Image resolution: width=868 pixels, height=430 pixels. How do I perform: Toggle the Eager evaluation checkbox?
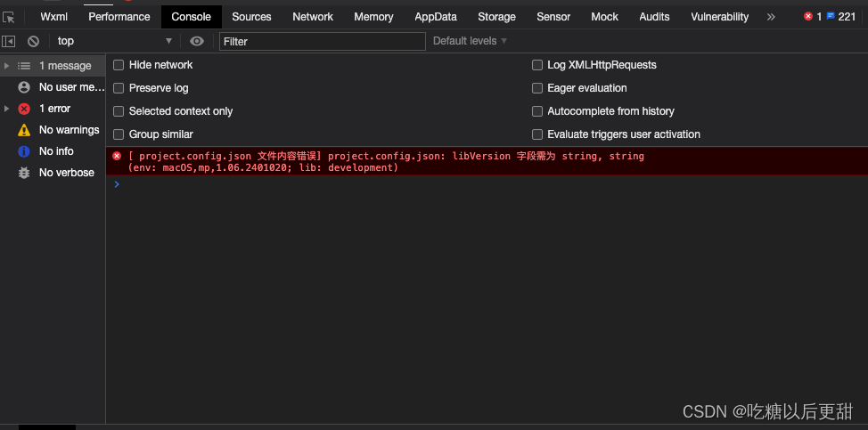tap(537, 88)
